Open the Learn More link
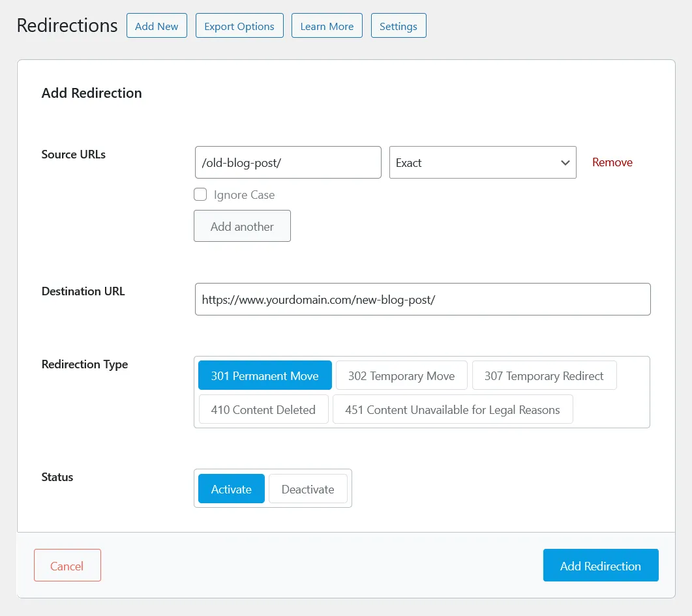 click(327, 26)
